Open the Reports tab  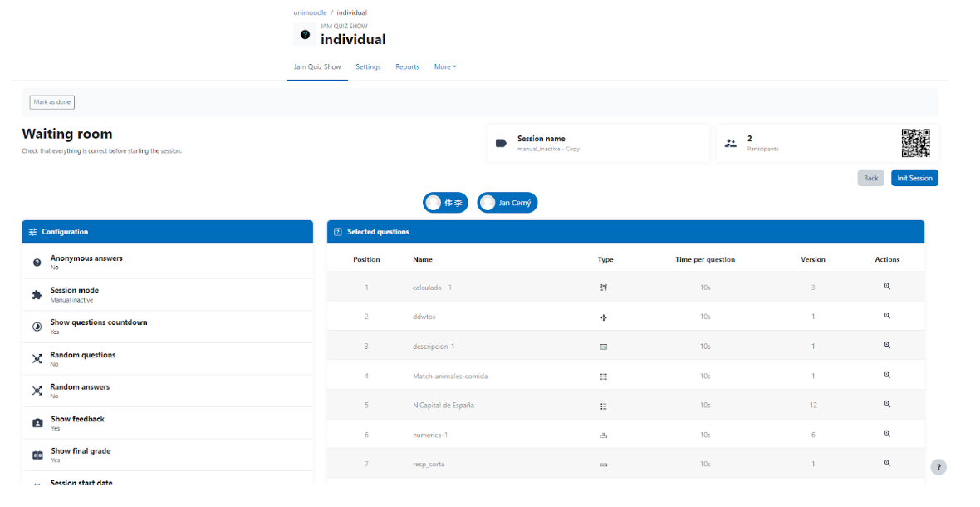tap(408, 66)
